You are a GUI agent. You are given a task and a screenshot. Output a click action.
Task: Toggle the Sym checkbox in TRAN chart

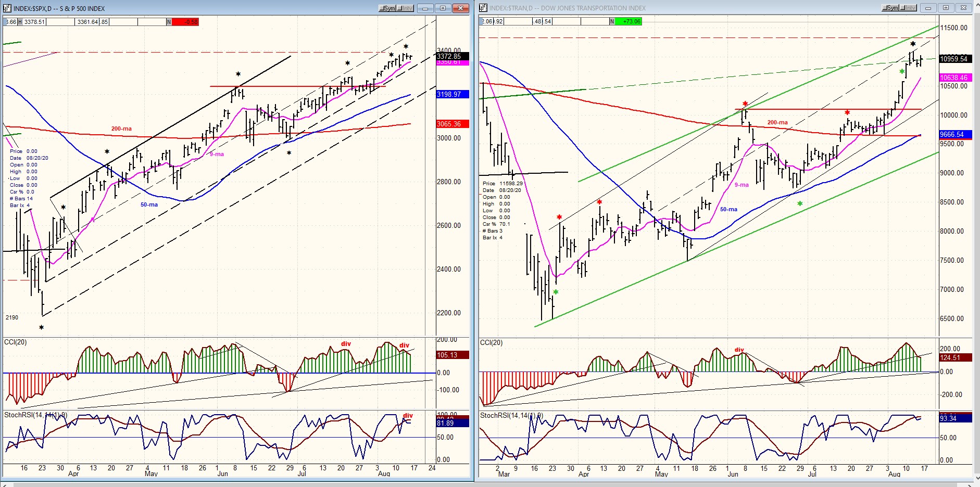click(890, 8)
